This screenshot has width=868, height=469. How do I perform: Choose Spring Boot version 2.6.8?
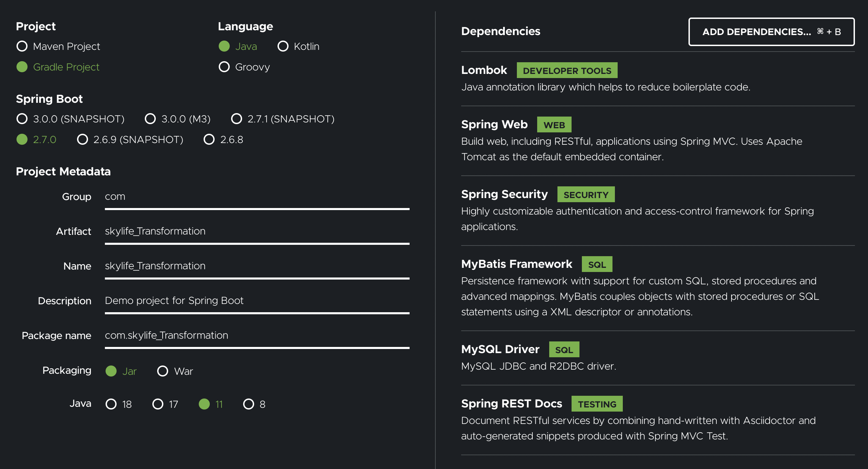(209, 139)
